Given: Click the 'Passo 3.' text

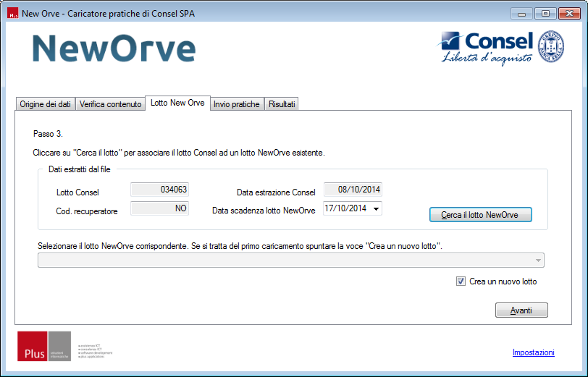Looking at the screenshot, I should [48, 134].
